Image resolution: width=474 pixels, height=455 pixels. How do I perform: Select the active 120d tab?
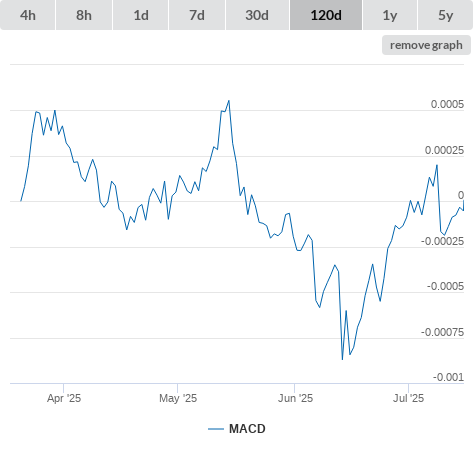[x=326, y=15]
